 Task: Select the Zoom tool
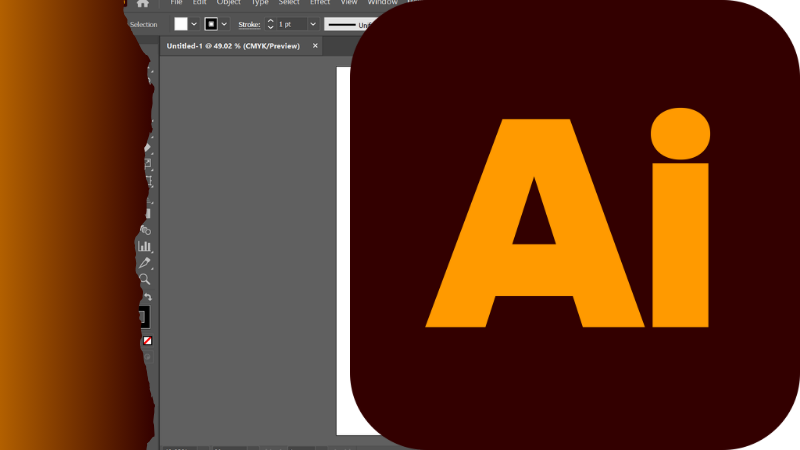click(144, 279)
